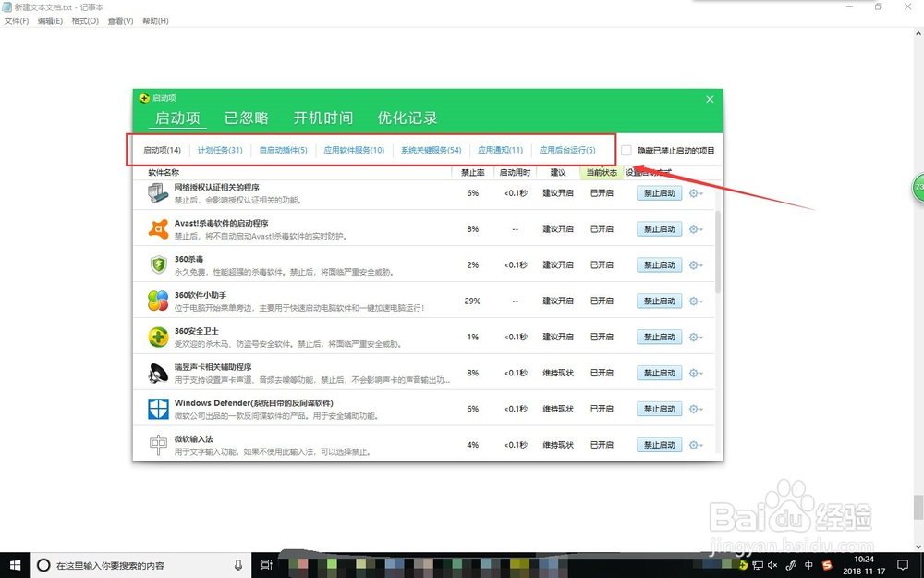The width and height of the screenshot is (924, 578).
Task: Click the 360安全卫士 icon in the list
Action: [x=157, y=337]
